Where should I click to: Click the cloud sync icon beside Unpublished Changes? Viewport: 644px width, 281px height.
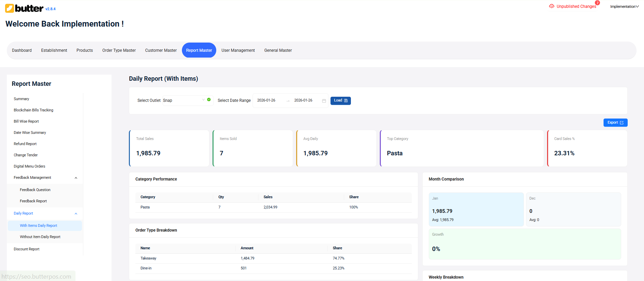(552, 6)
